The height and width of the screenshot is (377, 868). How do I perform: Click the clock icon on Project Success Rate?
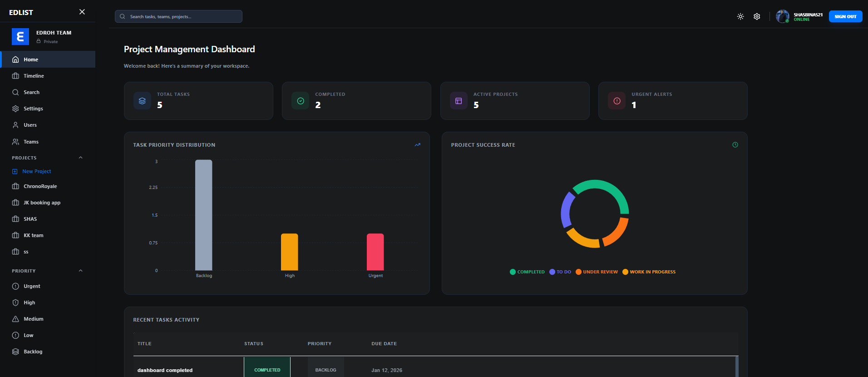(735, 145)
